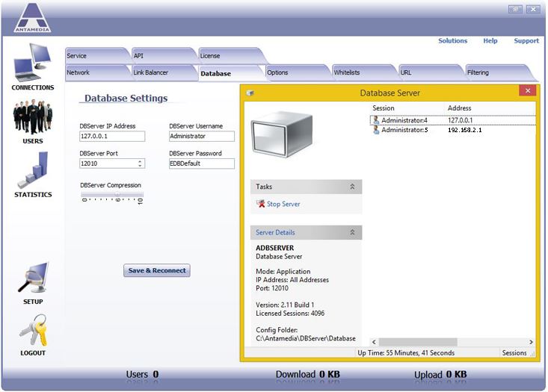Click the Stop Server red icon
The width and height of the screenshot is (548, 392).
(260, 204)
